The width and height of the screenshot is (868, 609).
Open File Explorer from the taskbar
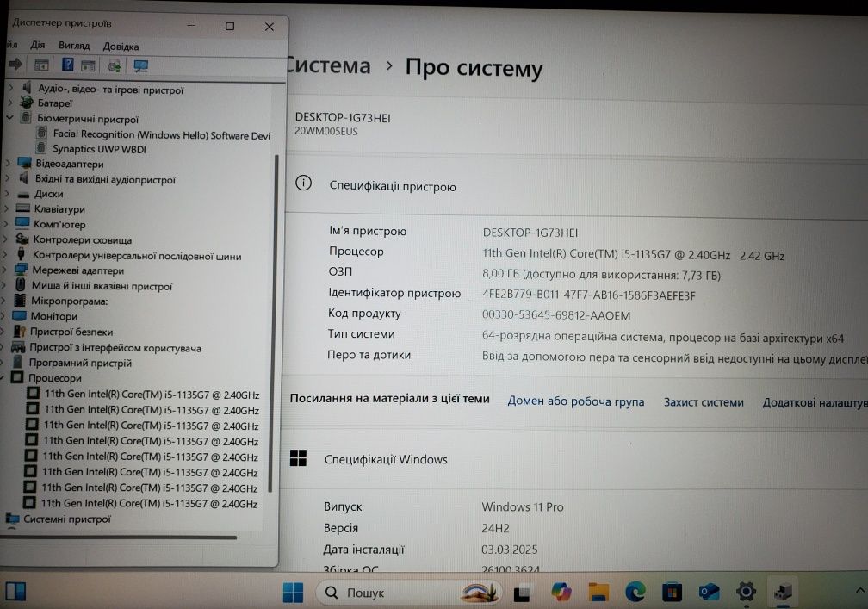(598, 593)
